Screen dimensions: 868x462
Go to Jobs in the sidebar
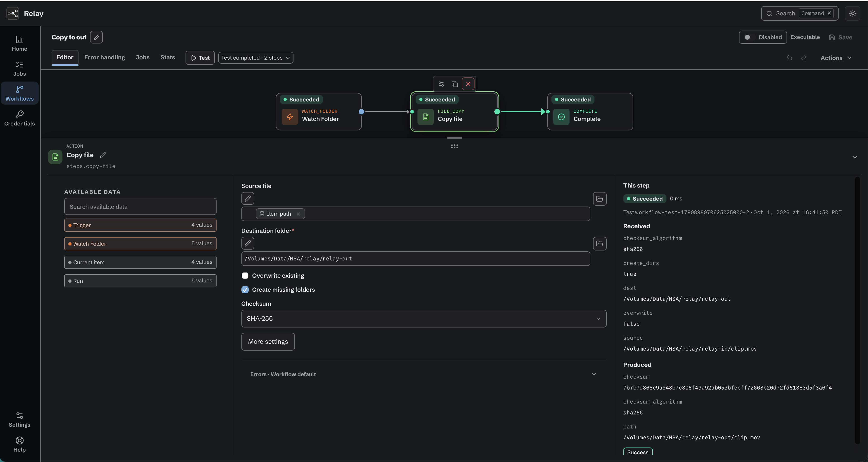pos(19,68)
